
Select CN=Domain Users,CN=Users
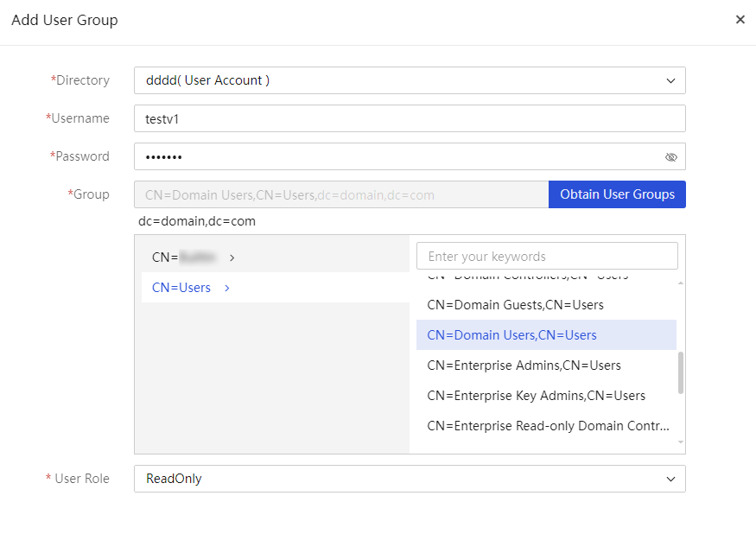pos(546,334)
